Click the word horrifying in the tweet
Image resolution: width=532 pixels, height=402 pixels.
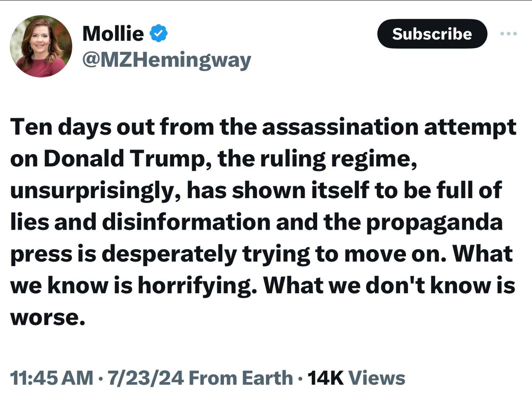(x=195, y=285)
